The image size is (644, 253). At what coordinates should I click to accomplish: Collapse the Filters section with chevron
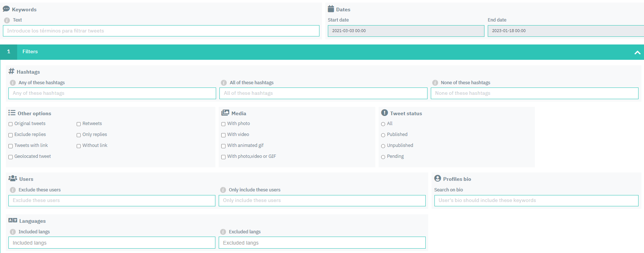(637, 52)
